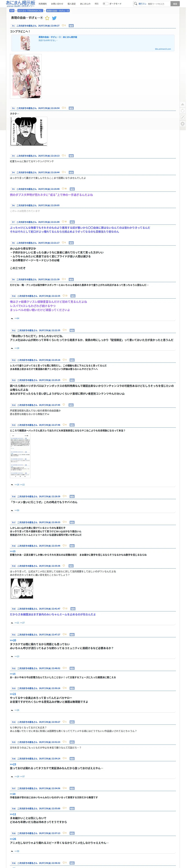Click the search magnifier icon

click(x=135, y=4)
